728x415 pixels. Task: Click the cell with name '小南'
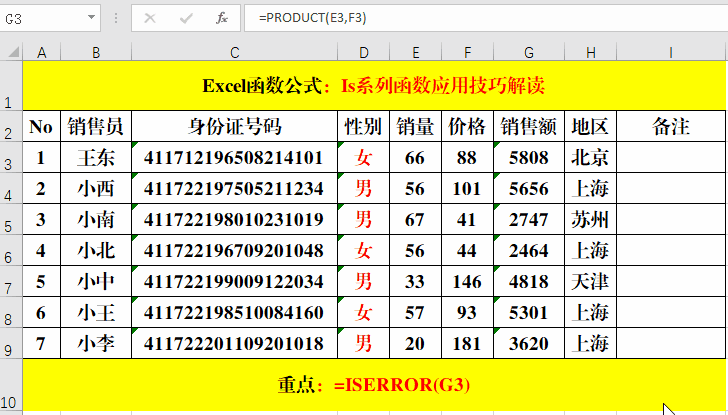coord(96,220)
